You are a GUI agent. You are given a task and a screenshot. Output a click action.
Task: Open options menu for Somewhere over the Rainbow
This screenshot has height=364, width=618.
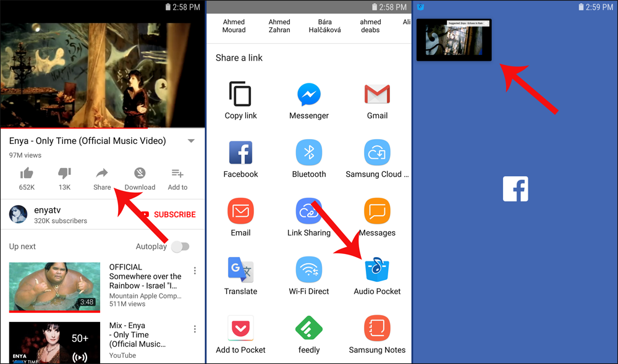[x=195, y=271]
